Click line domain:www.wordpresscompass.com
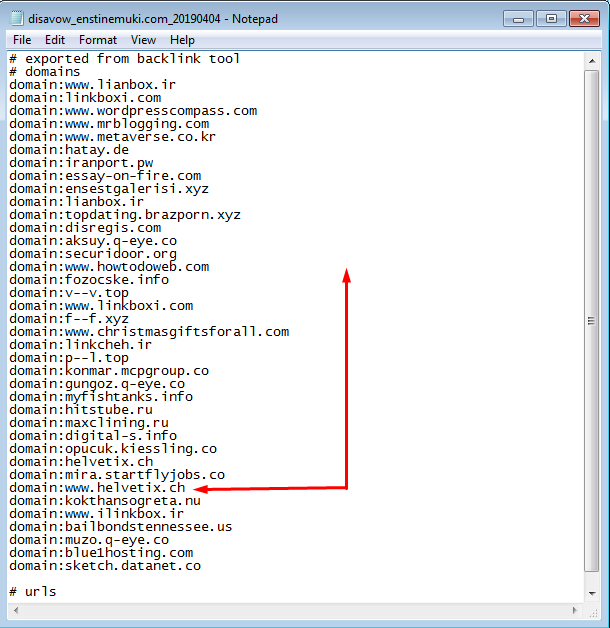The height and width of the screenshot is (628, 610). tap(133, 111)
